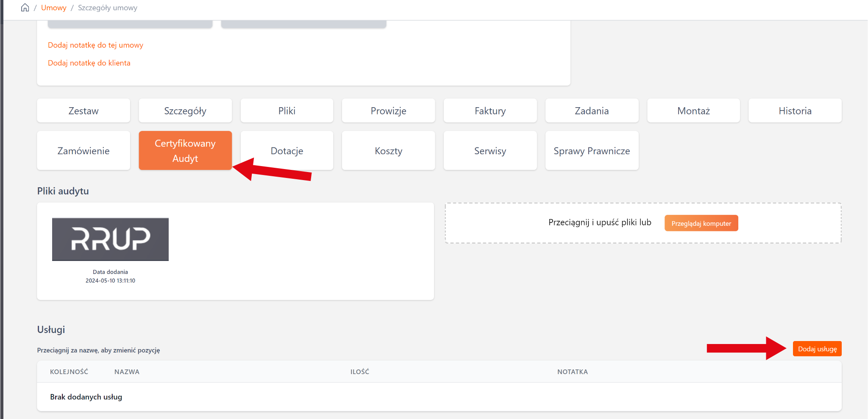View the Historia tab

(795, 111)
